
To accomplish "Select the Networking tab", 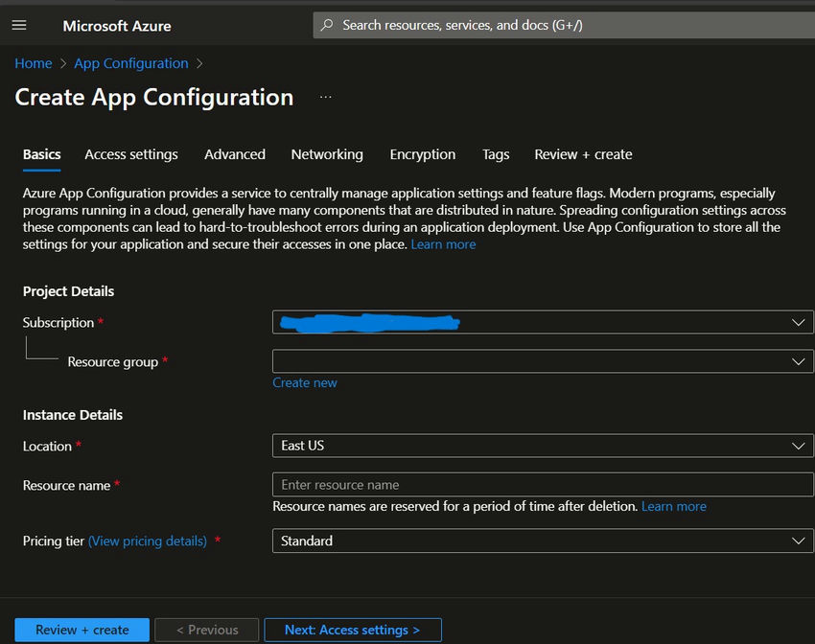I will [x=327, y=154].
